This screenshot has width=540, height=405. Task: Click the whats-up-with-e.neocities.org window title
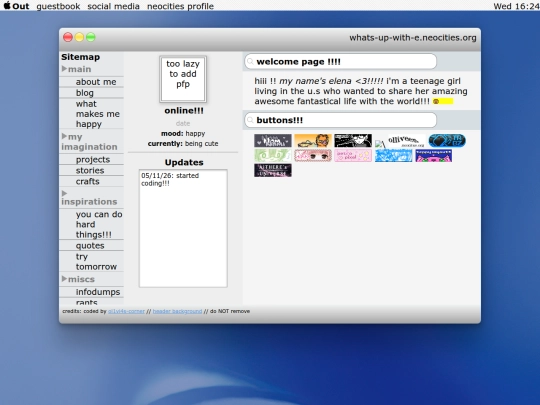pyautogui.click(x=413, y=38)
